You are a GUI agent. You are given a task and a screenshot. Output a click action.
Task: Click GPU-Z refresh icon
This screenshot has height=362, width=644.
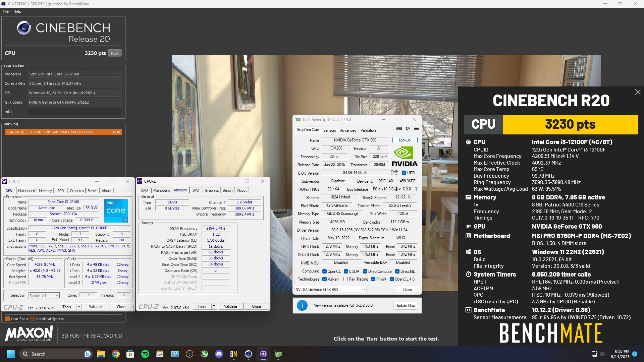coord(408,128)
